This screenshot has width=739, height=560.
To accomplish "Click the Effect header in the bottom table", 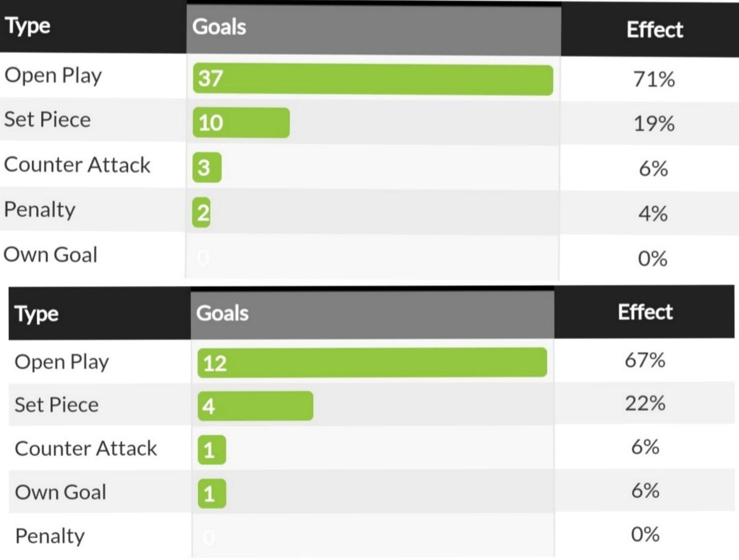I will tap(645, 312).
